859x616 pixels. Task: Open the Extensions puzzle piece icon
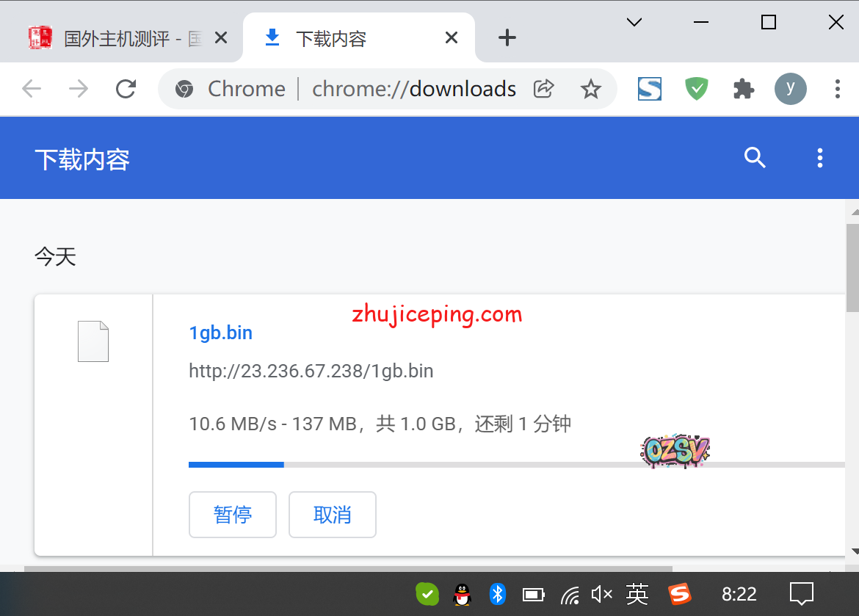click(x=743, y=89)
